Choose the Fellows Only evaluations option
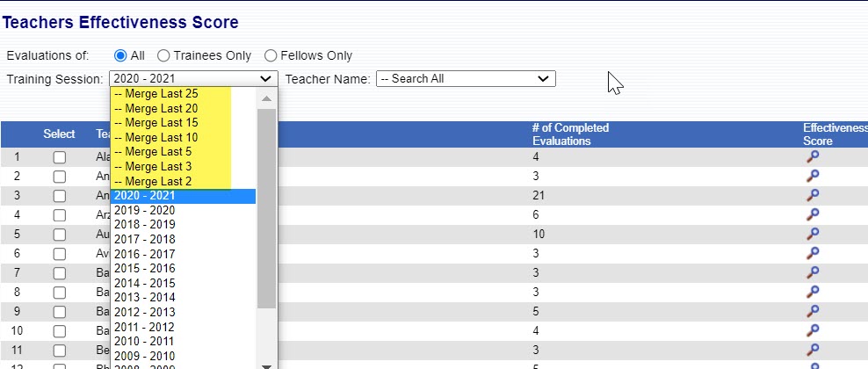 point(271,55)
